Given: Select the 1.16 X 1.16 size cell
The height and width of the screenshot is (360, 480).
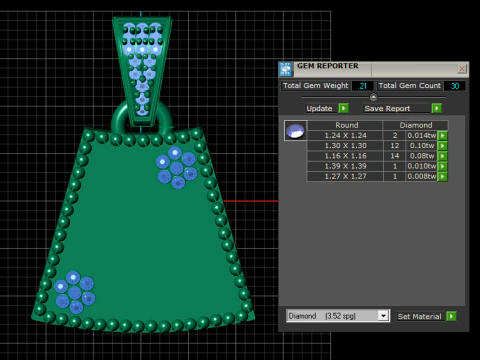Looking at the screenshot, I should coord(345,156).
